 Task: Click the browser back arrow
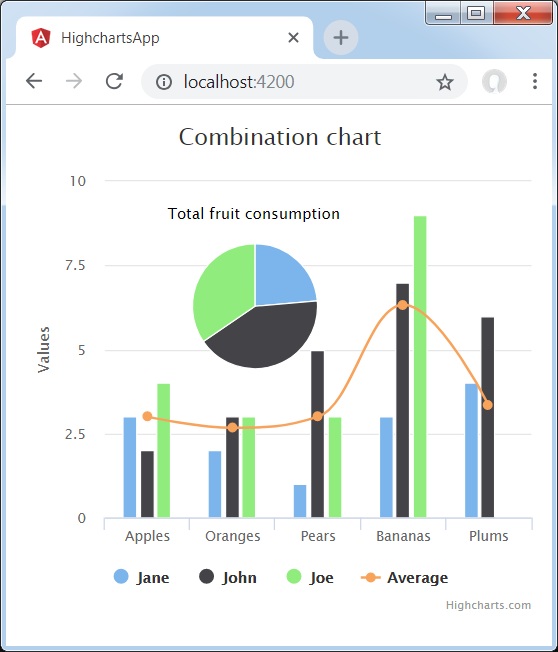pyautogui.click(x=34, y=81)
